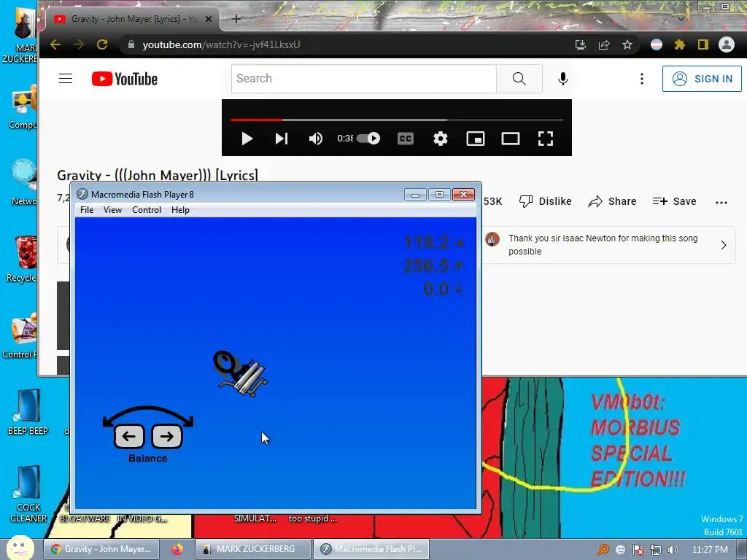Open Chrome side panel icon
The height and width of the screenshot is (560, 747).
703,44
